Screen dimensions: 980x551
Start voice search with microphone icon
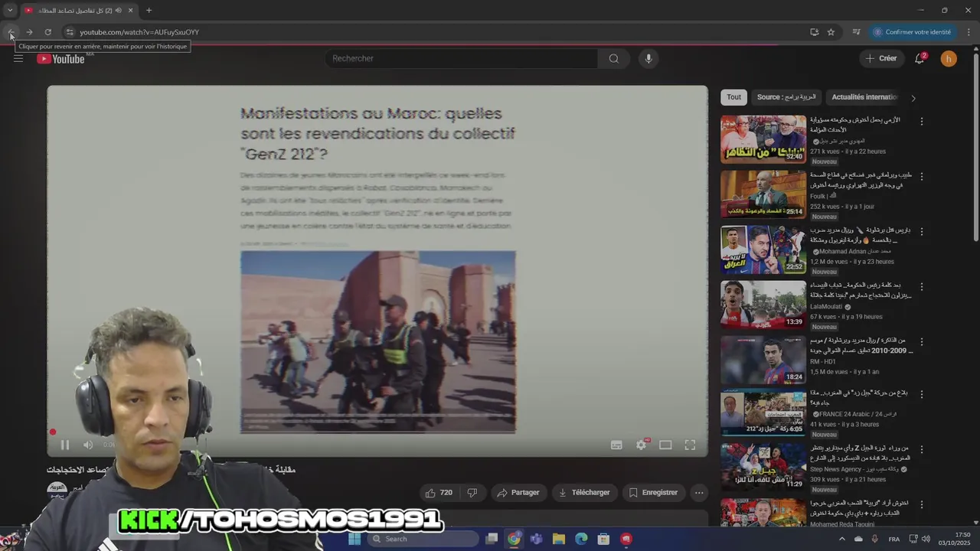tap(648, 58)
